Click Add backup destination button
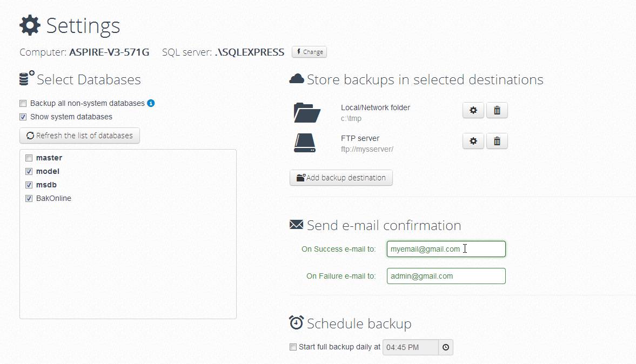This screenshot has height=364, width=636. coord(341,178)
